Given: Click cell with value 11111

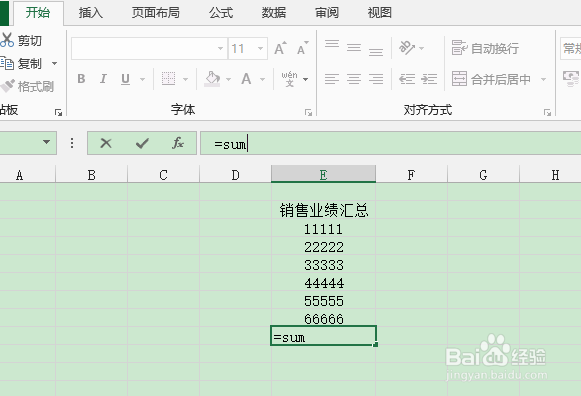Looking at the screenshot, I should (323, 228).
